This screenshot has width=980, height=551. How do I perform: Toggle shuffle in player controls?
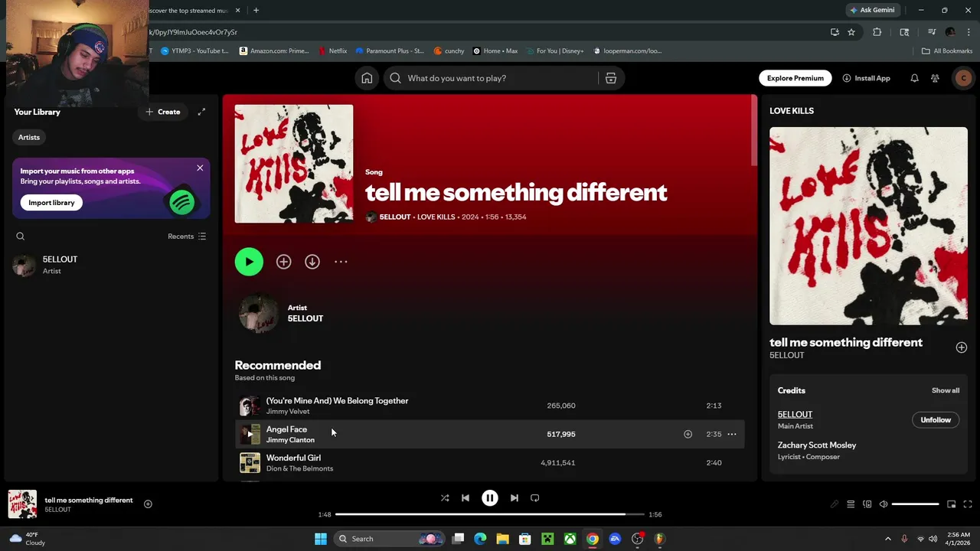(445, 498)
